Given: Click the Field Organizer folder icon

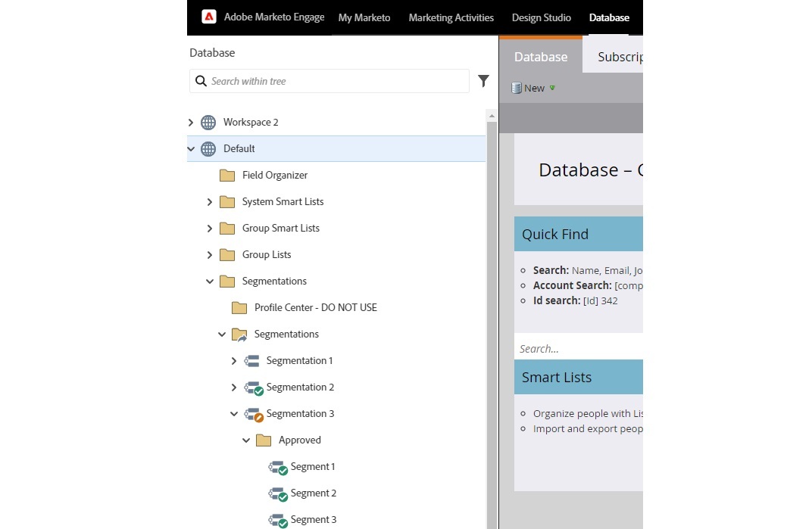Looking at the screenshot, I should 226,176.
